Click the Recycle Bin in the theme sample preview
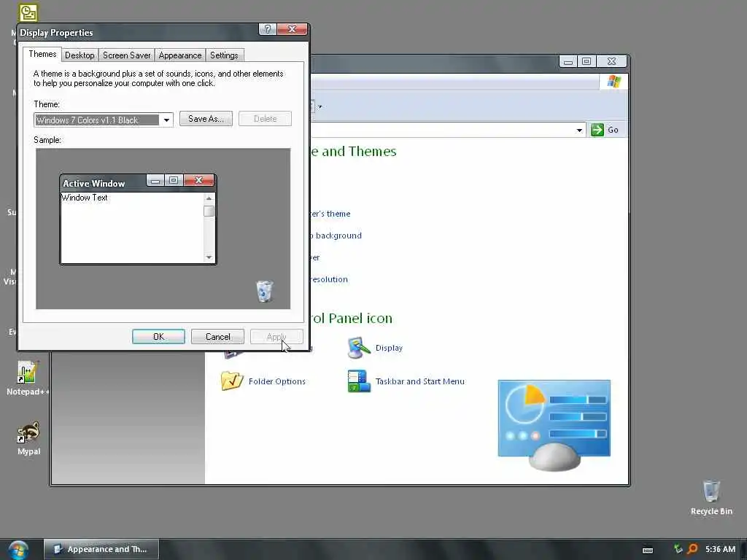 point(264,291)
